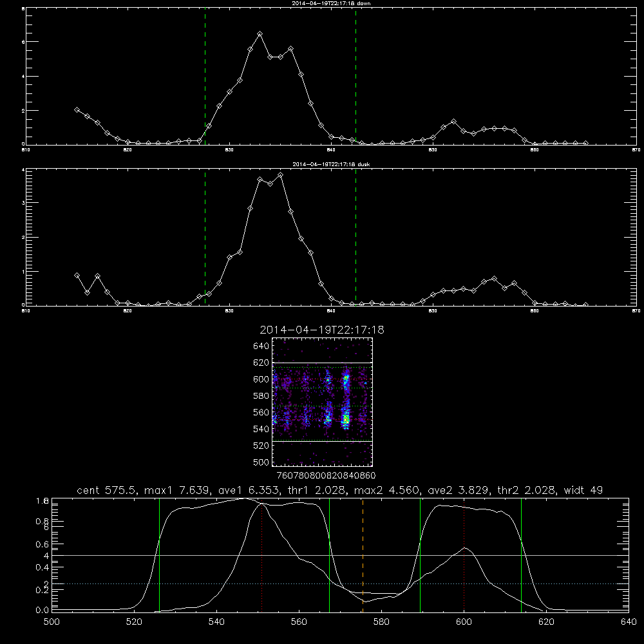Select the spectrogram title 2014-04-19T22:17:18
644x644 pixels.
pyautogui.click(x=322, y=330)
